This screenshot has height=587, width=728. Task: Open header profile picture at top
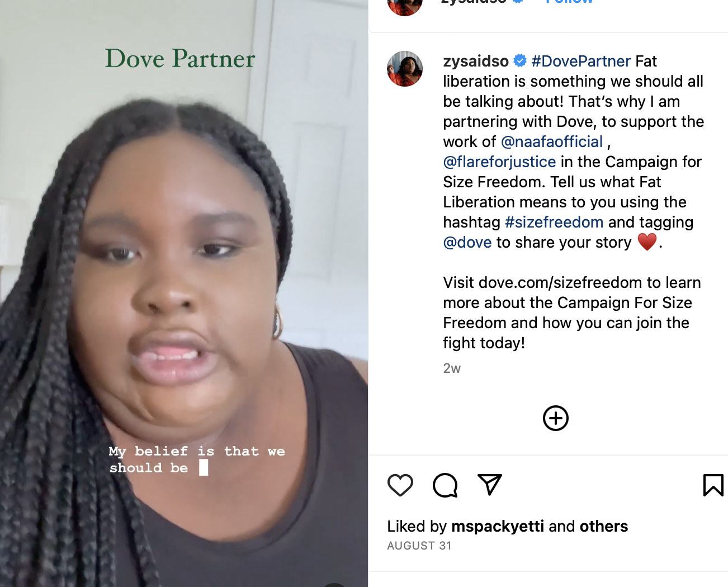(405, 4)
